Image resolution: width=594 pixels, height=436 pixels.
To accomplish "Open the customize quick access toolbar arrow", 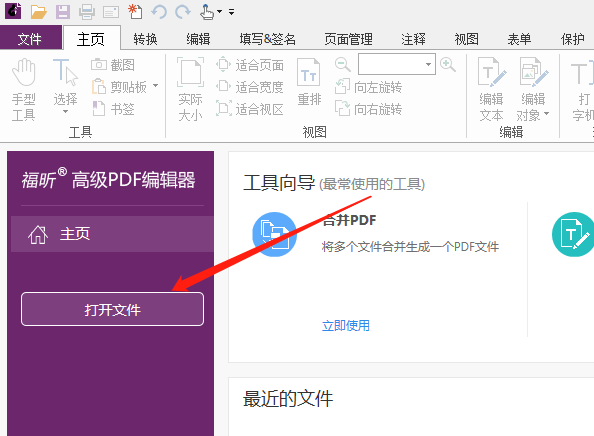I will [x=231, y=12].
